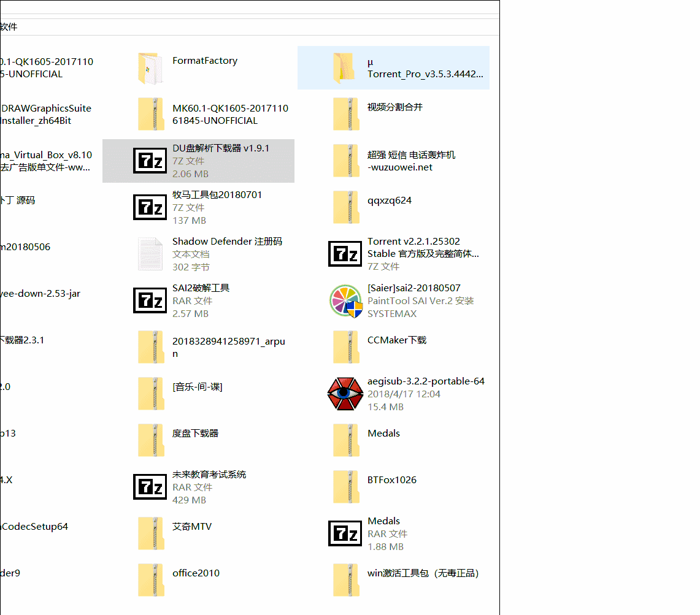This screenshot has width=700, height=615.
Task: Select the DU盘解析下载器 v1.9.1 7z icon
Action: (x=150, y=161)
